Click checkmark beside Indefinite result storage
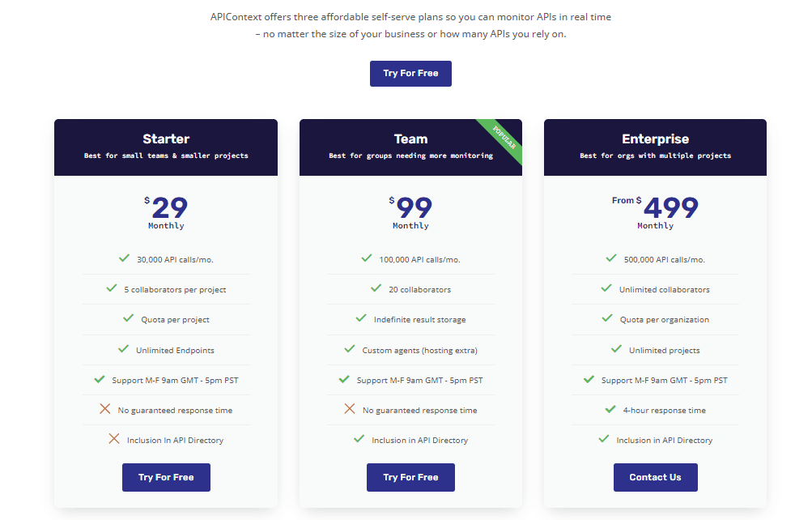The height and width of the screenshot is (520, 812). point(361,318)
